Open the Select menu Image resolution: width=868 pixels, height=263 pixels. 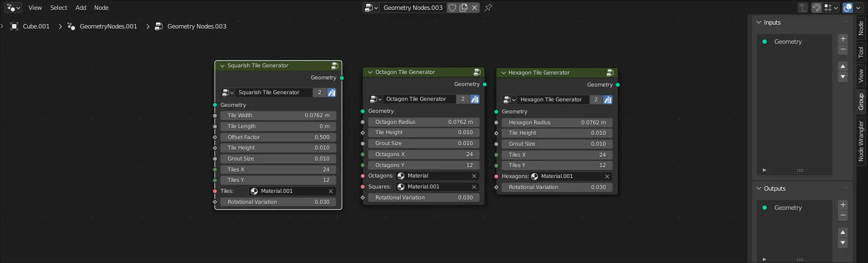(59, 8)
